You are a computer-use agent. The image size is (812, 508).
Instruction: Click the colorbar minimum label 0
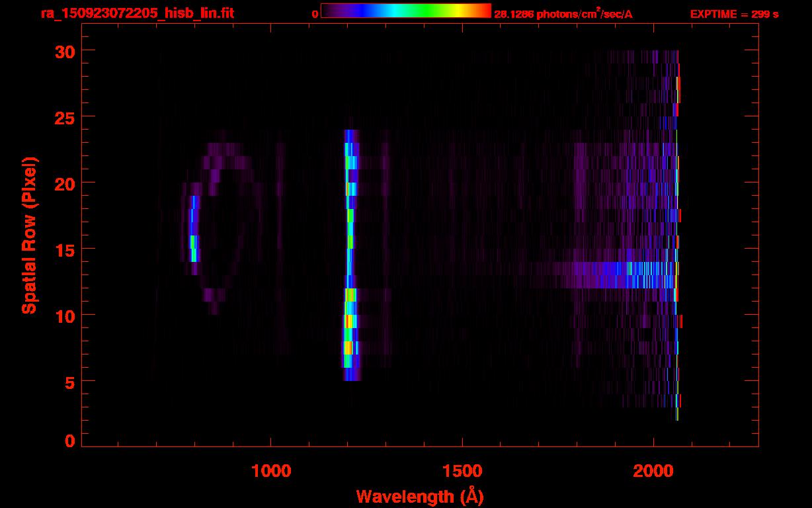point(315,14)
